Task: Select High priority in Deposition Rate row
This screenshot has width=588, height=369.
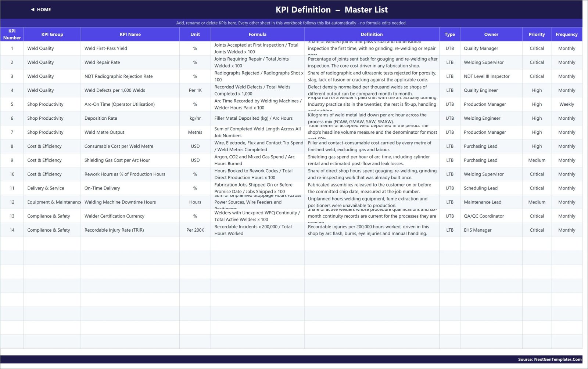Action: [x=537, y=118]
